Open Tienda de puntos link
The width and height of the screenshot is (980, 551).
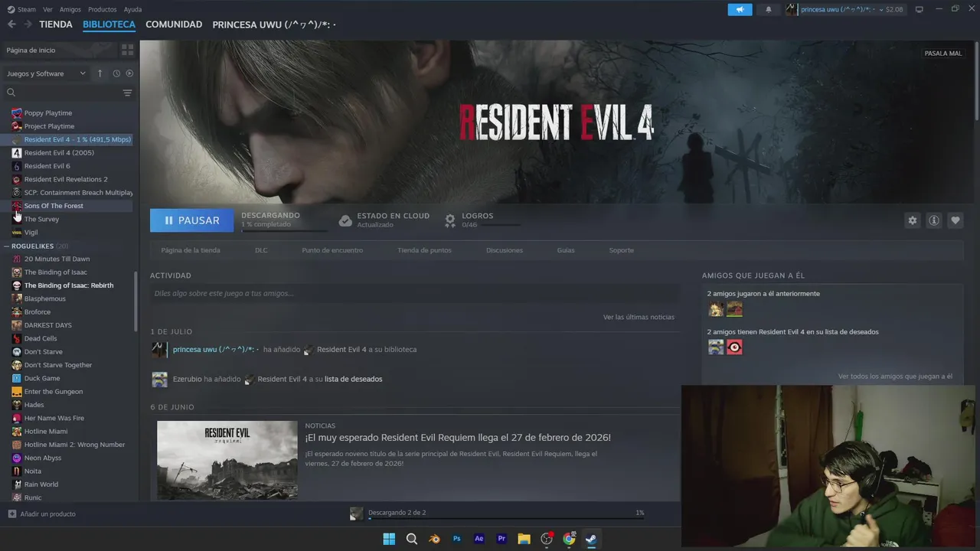(424, 250)
